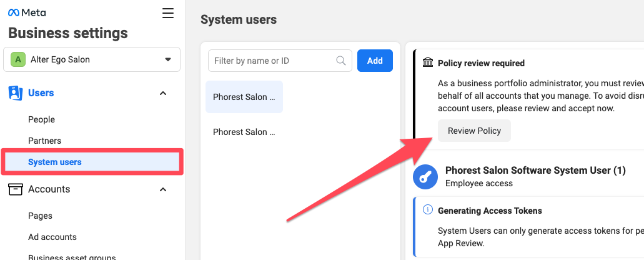Open the hamburger menu icon

[167, 13]
